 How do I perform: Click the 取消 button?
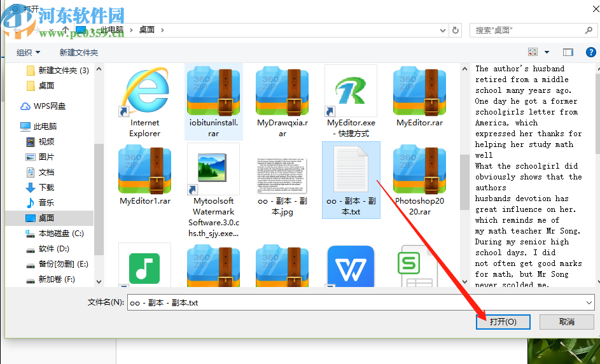click(567, 322)
